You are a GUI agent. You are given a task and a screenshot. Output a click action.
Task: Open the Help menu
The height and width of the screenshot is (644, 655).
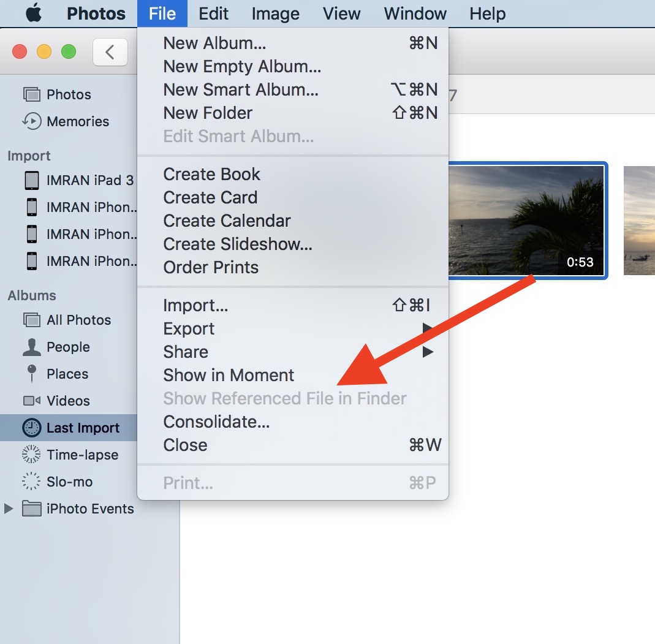tap(487, 13)
